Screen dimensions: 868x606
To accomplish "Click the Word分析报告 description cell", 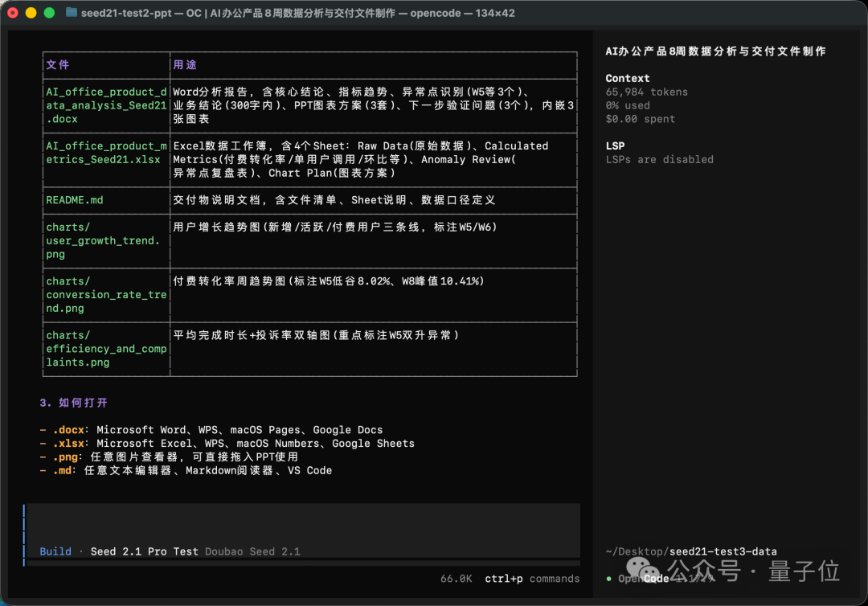I will click(374, 105).
